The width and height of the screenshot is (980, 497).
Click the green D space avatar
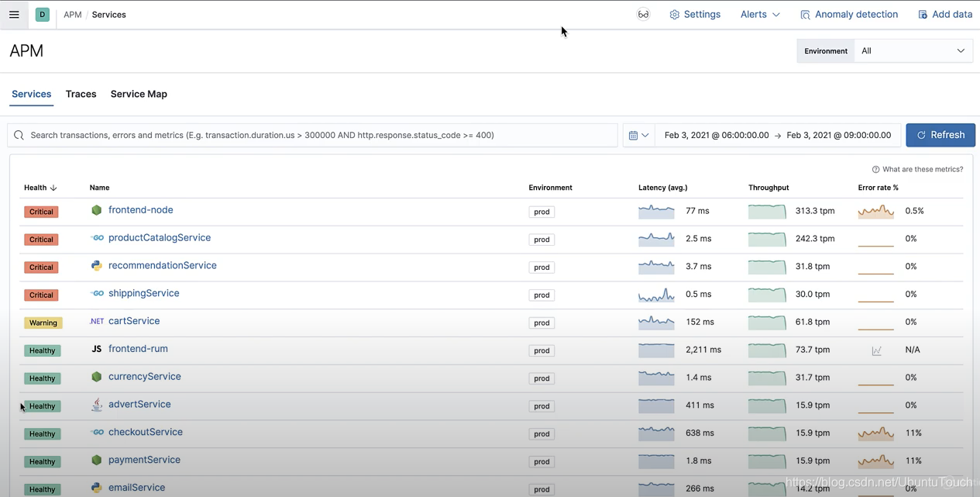(x=43, y=15)
